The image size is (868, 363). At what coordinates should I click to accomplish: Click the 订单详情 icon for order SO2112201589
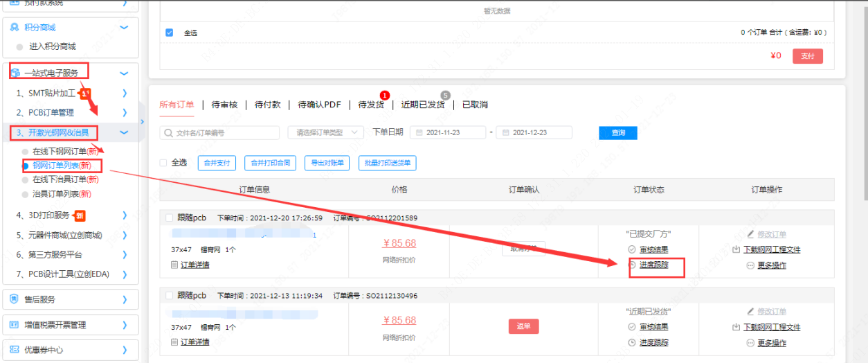(x=174, y=265)
